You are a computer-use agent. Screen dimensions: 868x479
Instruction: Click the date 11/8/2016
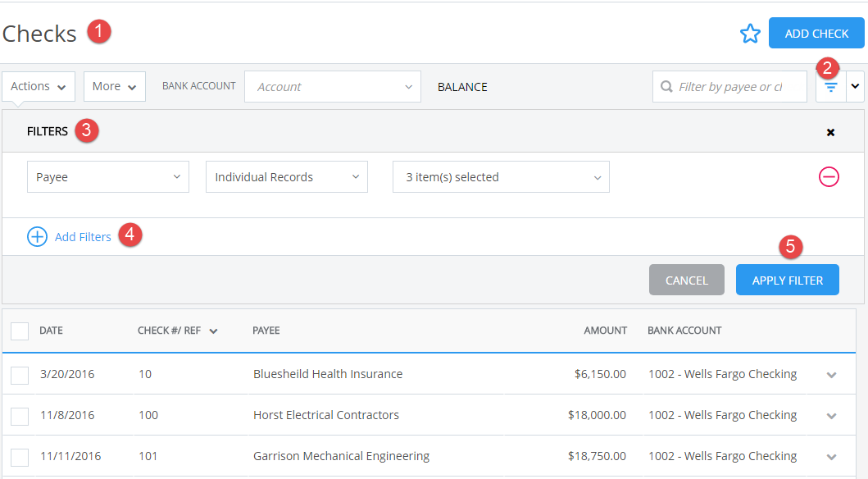click(x=67, y=415)
